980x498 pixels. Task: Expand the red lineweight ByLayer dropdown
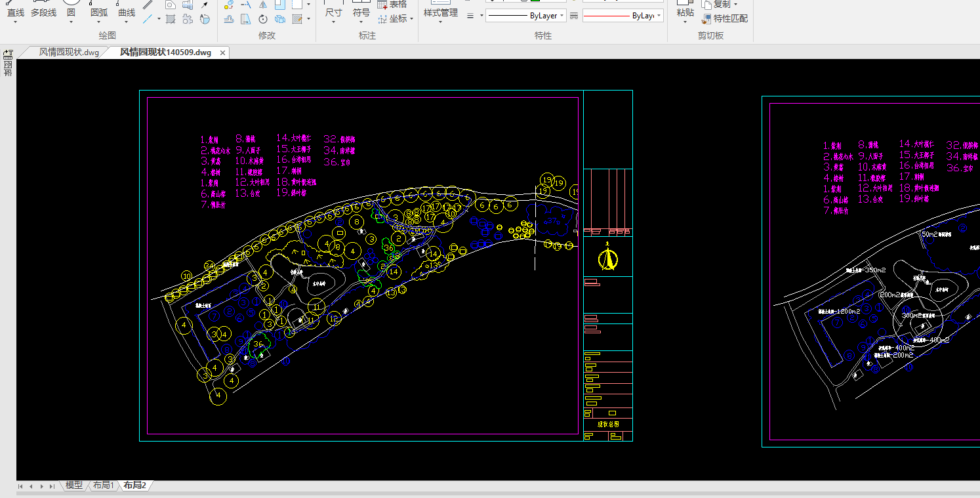pos(659,16)
